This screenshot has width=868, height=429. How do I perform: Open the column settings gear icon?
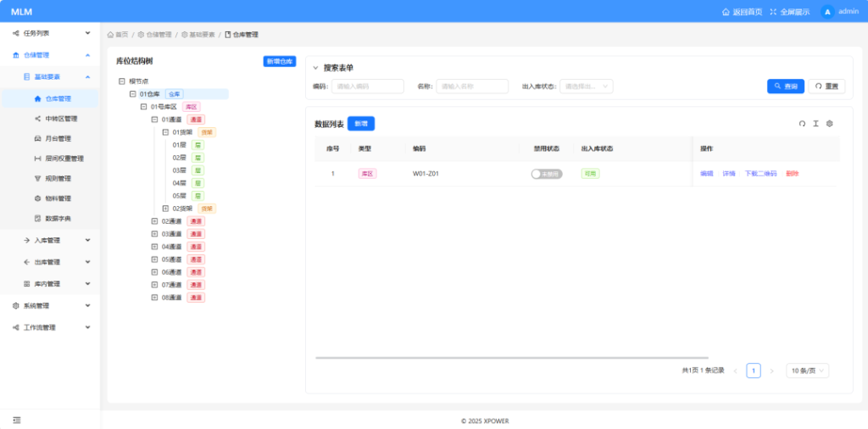click(x=830, y=124)
